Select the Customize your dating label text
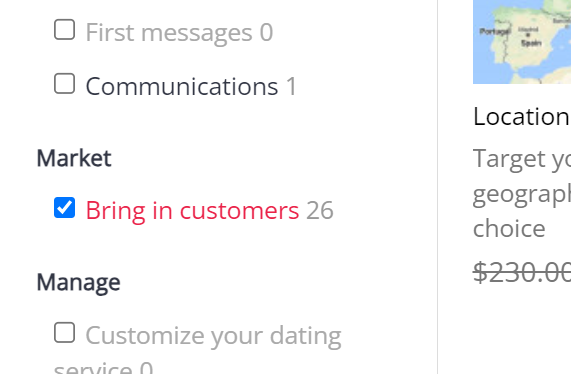The width and height of the screenshot is (571, 374). [213, 336]
